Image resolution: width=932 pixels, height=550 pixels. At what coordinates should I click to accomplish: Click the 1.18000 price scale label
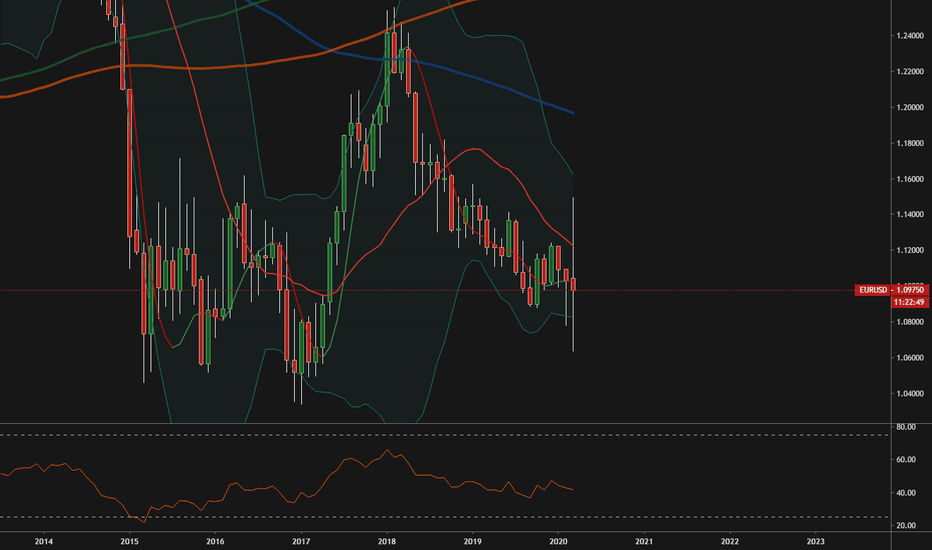click(x=910, y=143)
